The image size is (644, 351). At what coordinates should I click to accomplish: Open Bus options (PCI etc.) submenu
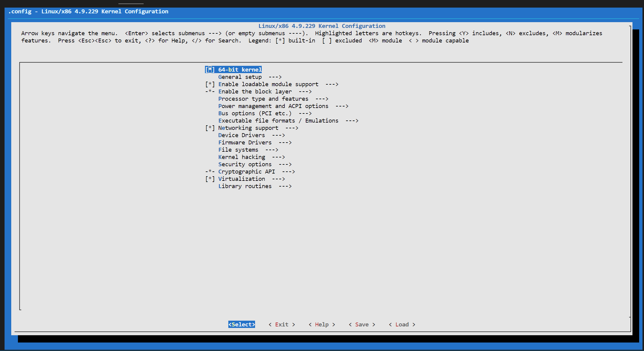(x=265, y=113)
